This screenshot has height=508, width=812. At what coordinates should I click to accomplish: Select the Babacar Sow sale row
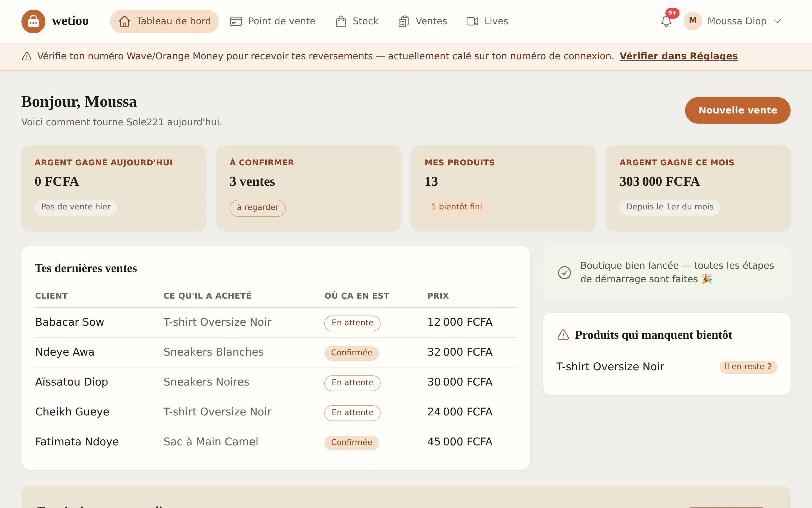click(x=275, y=322)
